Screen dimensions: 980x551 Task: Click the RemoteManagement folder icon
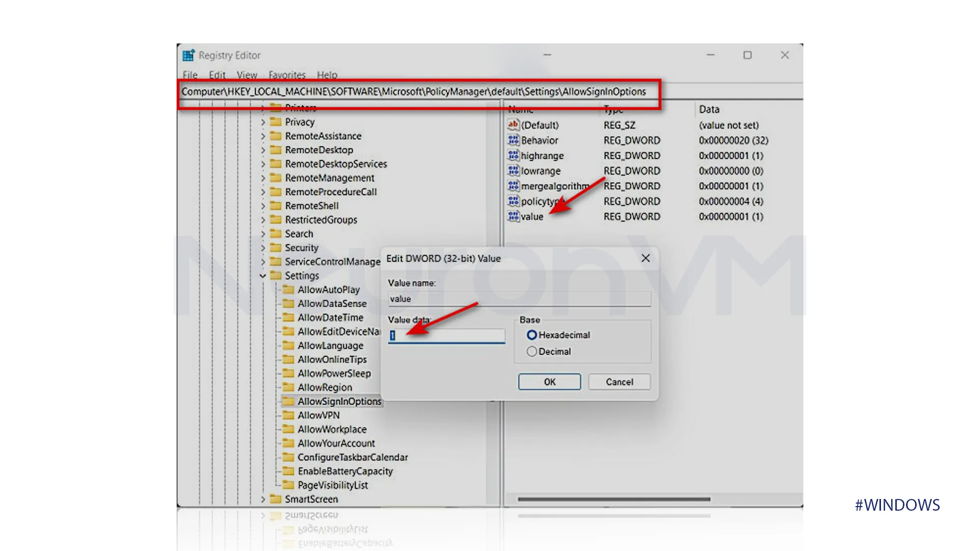(276, 178)
